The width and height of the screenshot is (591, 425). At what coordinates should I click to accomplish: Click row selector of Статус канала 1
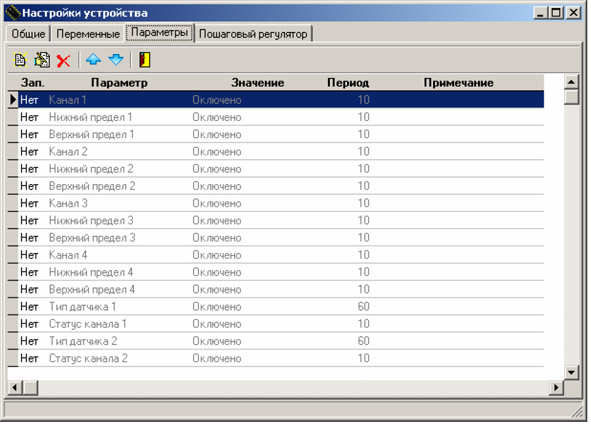[13, 324]
